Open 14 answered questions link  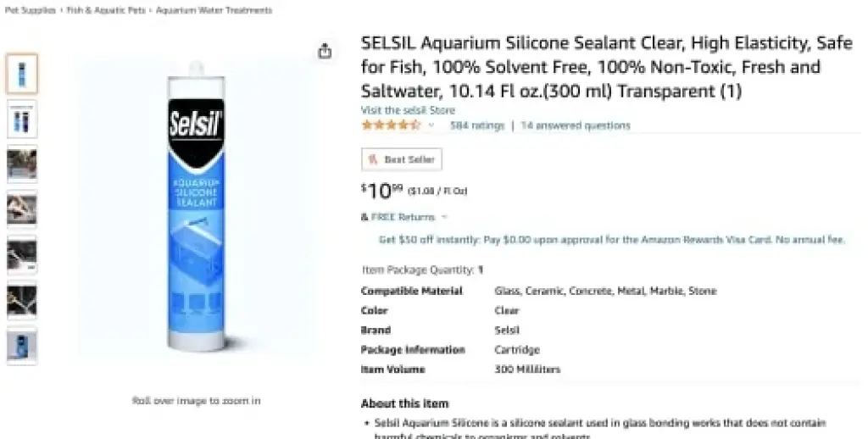(x=576, y=125)
